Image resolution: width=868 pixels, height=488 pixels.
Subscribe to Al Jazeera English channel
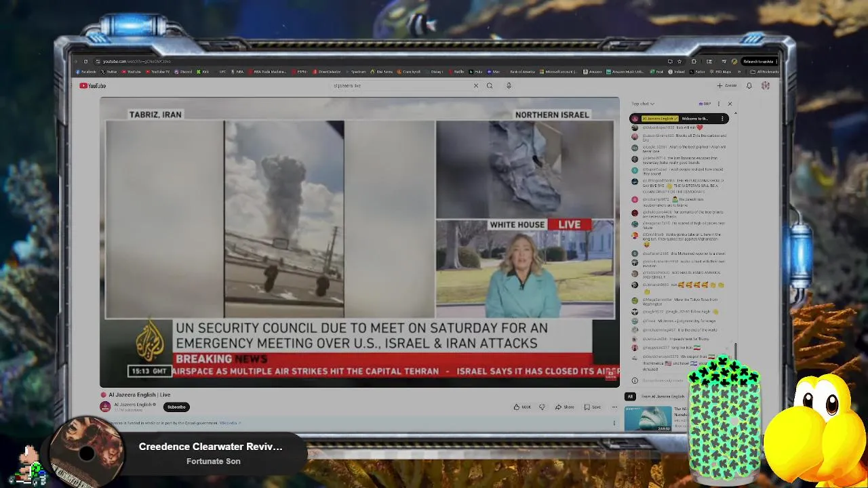point(176,407)
